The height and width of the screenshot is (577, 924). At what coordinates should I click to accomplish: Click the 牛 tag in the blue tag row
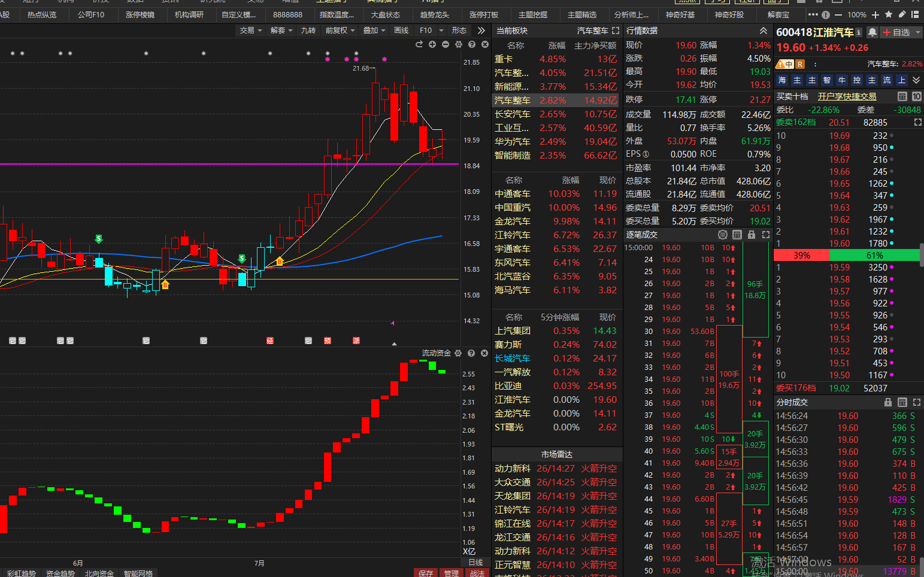(x=842, y=80)
